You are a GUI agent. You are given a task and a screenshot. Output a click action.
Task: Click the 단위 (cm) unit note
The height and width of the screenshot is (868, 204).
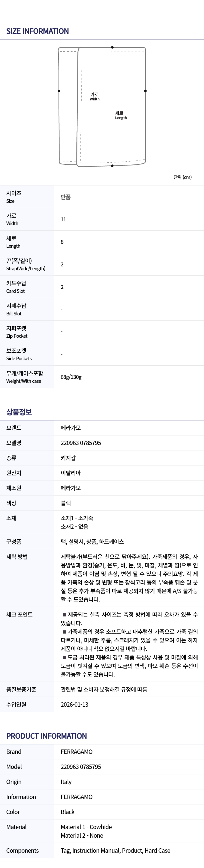(183, 177)
